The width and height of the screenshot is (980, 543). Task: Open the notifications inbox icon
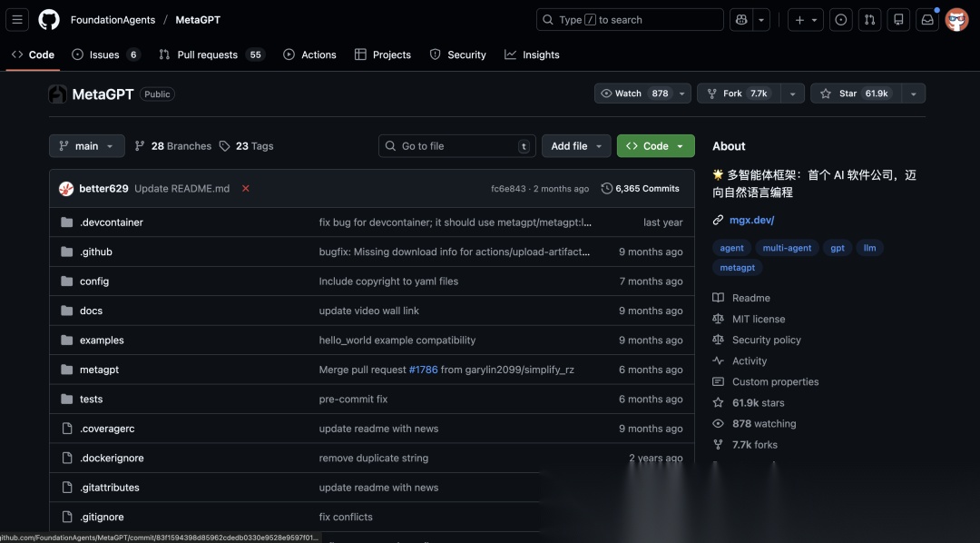coord(927,20)
